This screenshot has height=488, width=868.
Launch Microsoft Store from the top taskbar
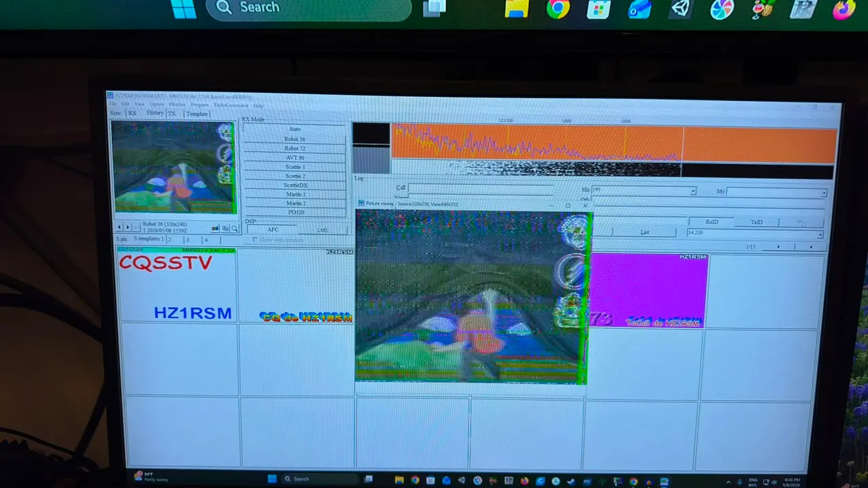(x=598, y=8)
